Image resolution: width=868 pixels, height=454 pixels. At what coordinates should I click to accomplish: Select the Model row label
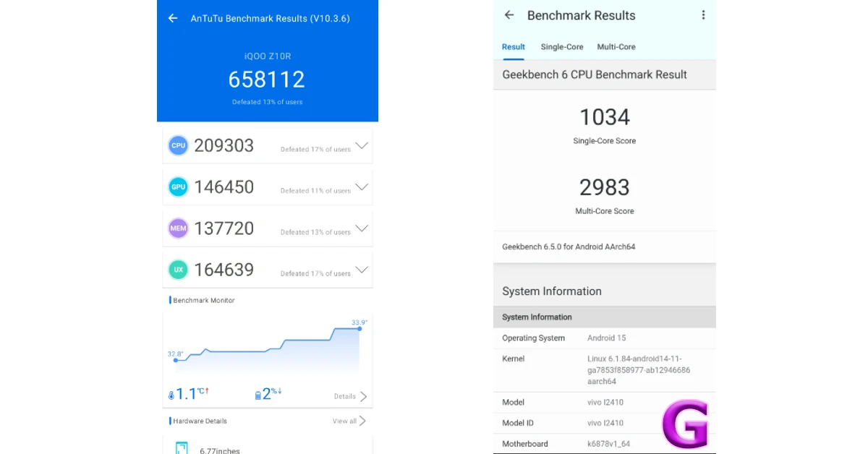[x=514, y=402]
